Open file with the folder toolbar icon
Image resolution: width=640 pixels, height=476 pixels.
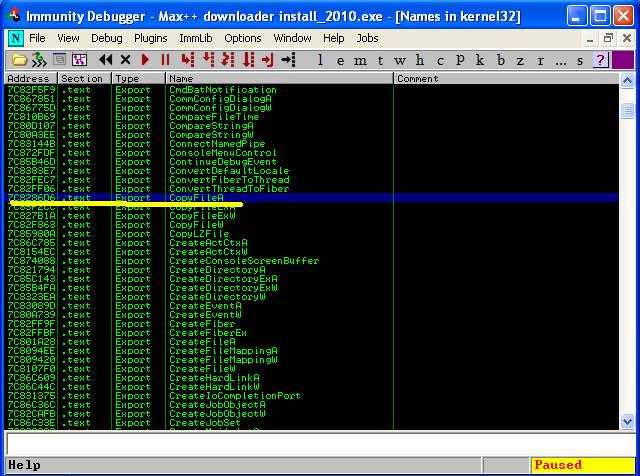19,60
